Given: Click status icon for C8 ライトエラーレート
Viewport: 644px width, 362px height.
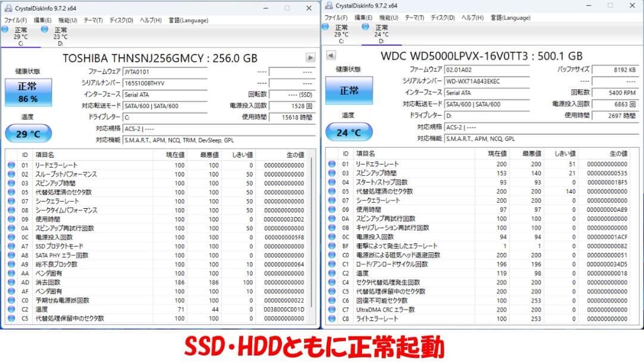Looking at the screenshot, I should 332,319.
